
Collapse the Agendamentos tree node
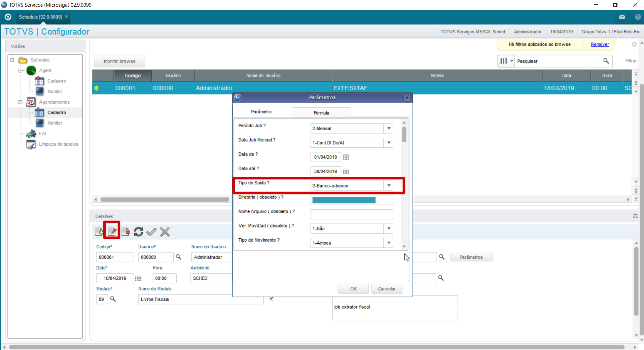[21, 102]
